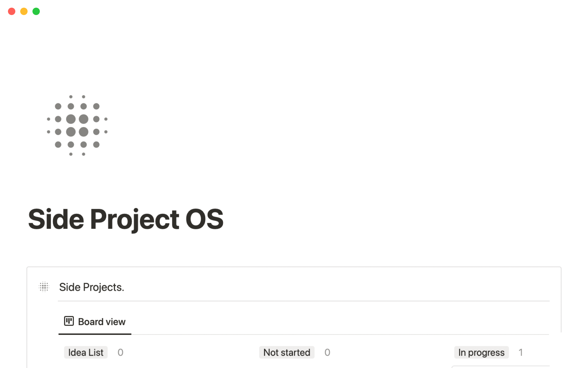Select the Idea List group label
The height and width of the screenshot is (368, 588).
[x=86, y=352]
